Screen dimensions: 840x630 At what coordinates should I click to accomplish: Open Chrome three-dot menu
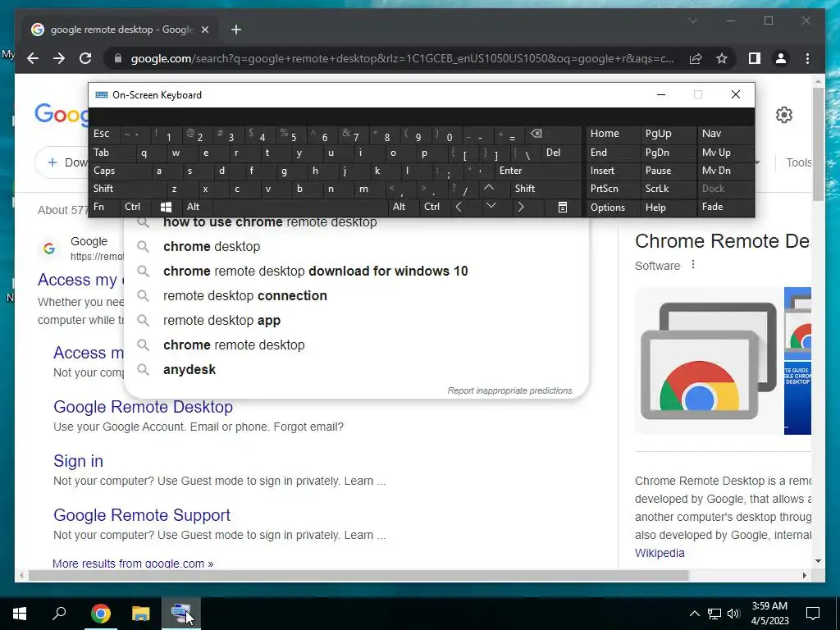pyautogui.click(x=807, y=58)
